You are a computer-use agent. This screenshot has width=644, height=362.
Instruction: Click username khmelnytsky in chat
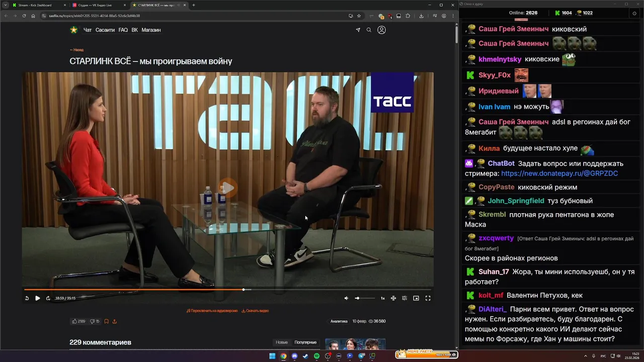click(x=500, y=59)
